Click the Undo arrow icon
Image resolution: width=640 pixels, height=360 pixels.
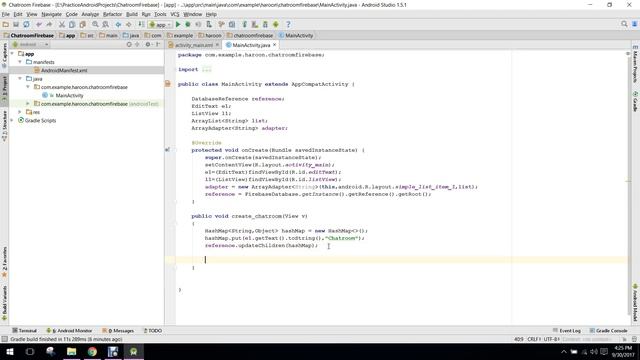(39, 24)
